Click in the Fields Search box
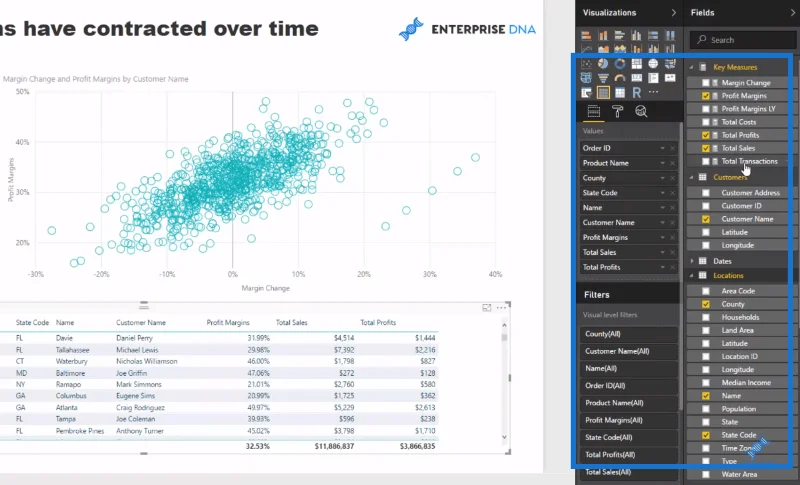The height and width of the screenshot is (485, 800). coord(743,40)
